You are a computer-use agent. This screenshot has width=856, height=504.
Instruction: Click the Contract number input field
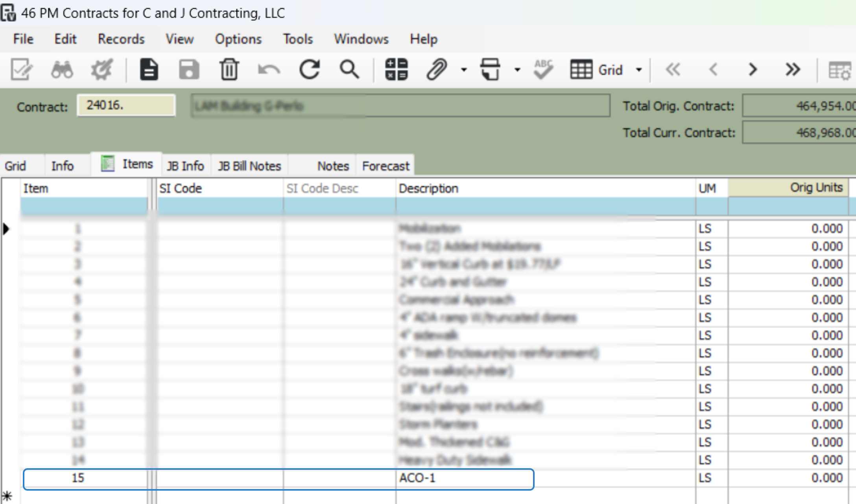point(126,105)
